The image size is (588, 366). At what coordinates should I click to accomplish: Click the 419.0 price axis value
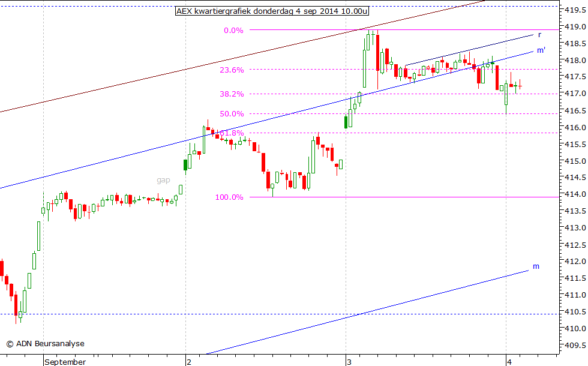(575, 26)
